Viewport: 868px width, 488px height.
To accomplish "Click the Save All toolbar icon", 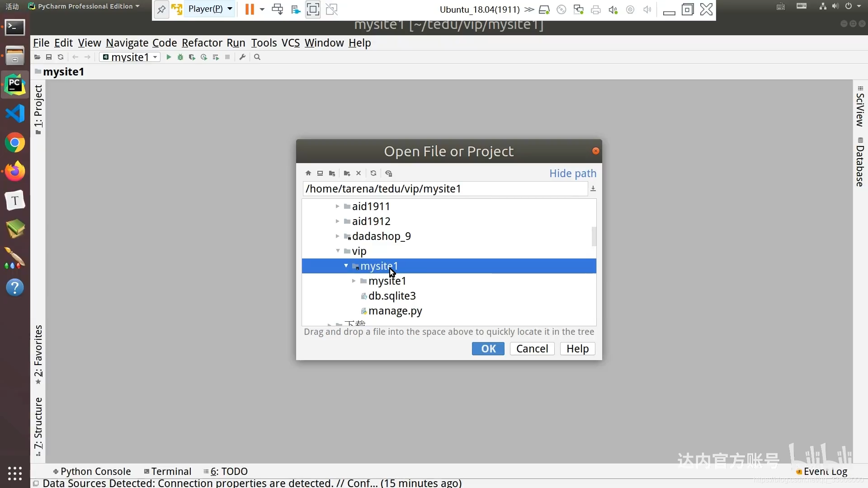I will 49,57.
